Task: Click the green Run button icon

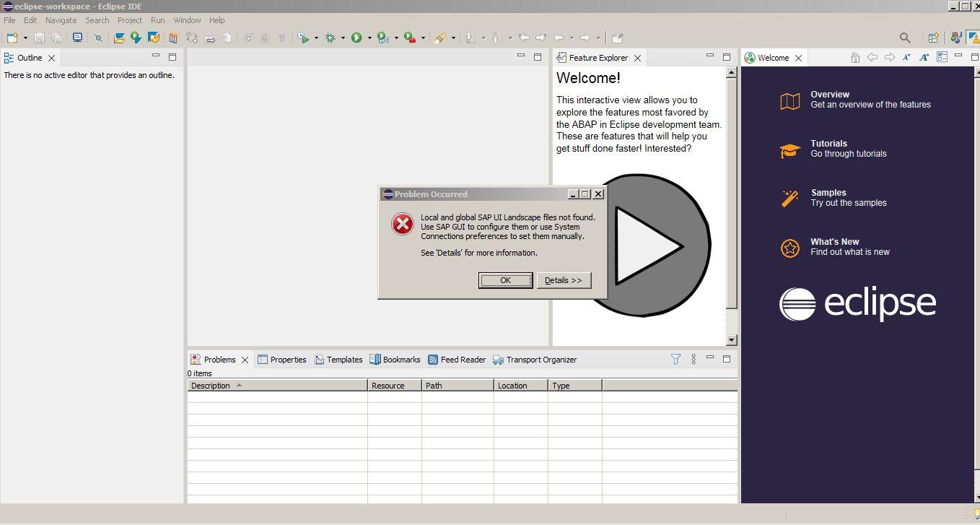Action: click(356, 38)
